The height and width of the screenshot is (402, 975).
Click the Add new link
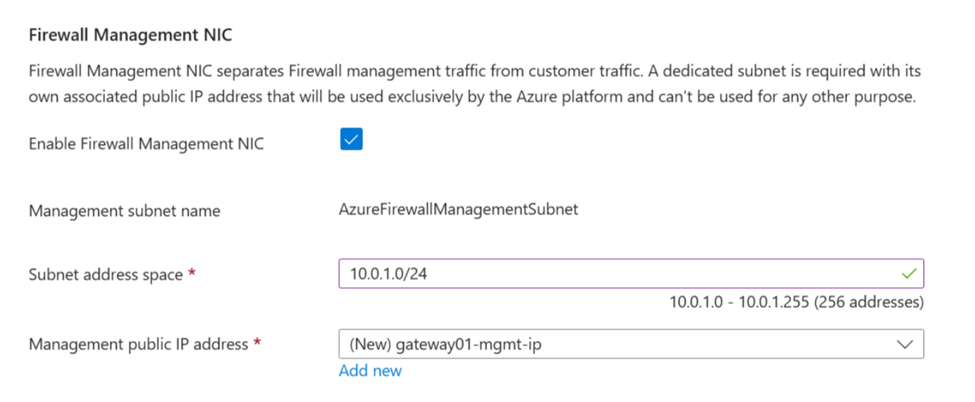coord(370,371)
